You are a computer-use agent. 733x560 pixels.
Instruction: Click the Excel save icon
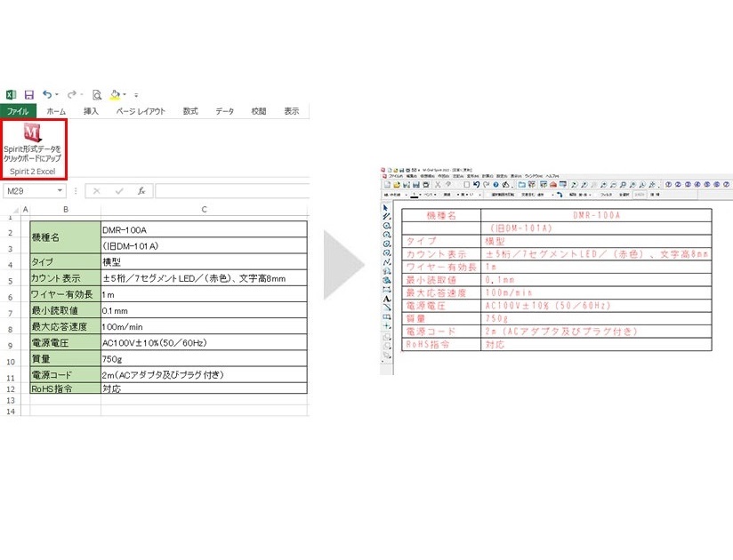(28, 94)
